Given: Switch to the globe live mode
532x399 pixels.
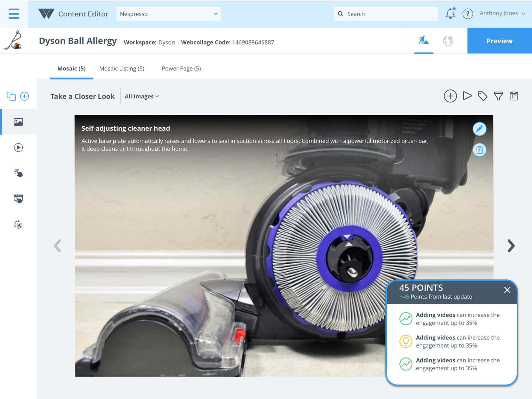Looking at the screenshot, I should click(448, 41).
